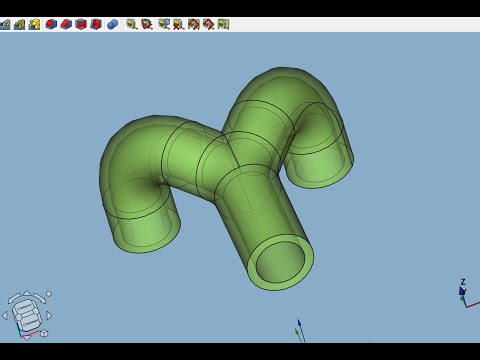Screen dimensions: 480x360
Task: Click the lower face of navigation cube
Action: pyautogui.click(x=31, y=322)
